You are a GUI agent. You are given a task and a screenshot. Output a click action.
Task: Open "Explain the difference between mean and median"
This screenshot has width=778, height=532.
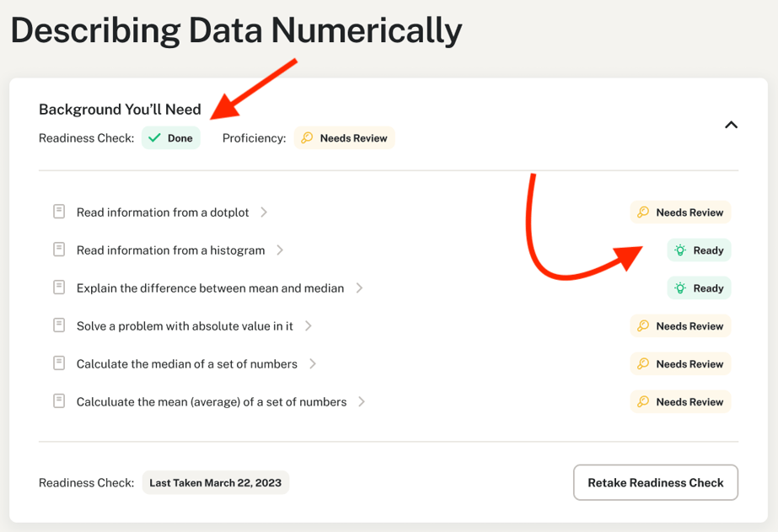[x=210, y=288]
